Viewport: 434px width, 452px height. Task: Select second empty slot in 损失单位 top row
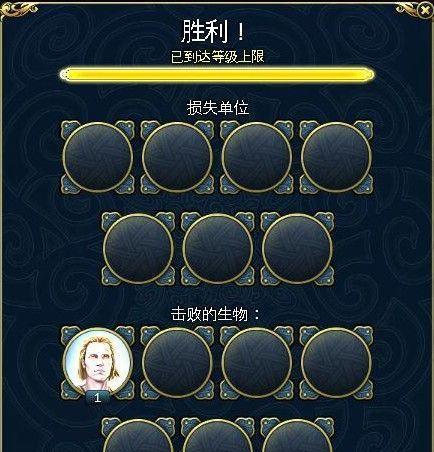(x=177, y=157)
